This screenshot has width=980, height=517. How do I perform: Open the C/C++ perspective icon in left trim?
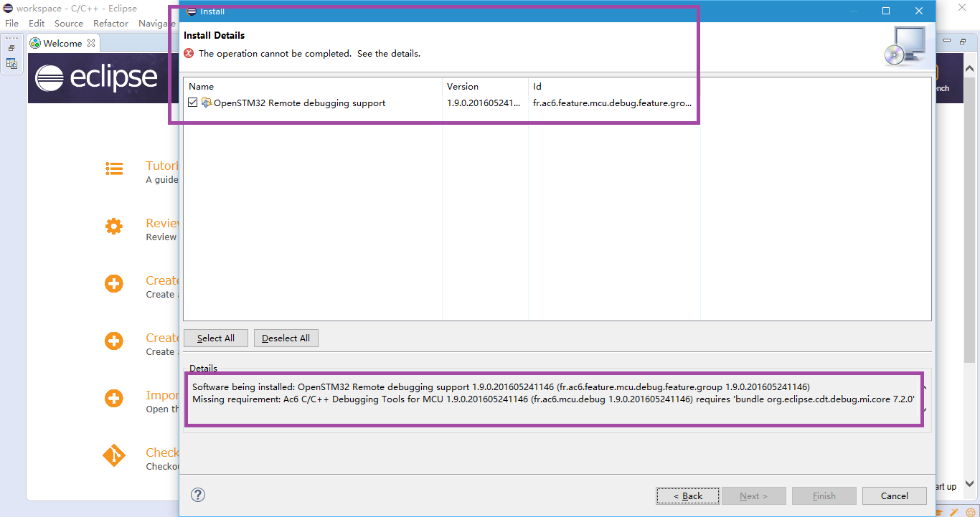point(11,64)
